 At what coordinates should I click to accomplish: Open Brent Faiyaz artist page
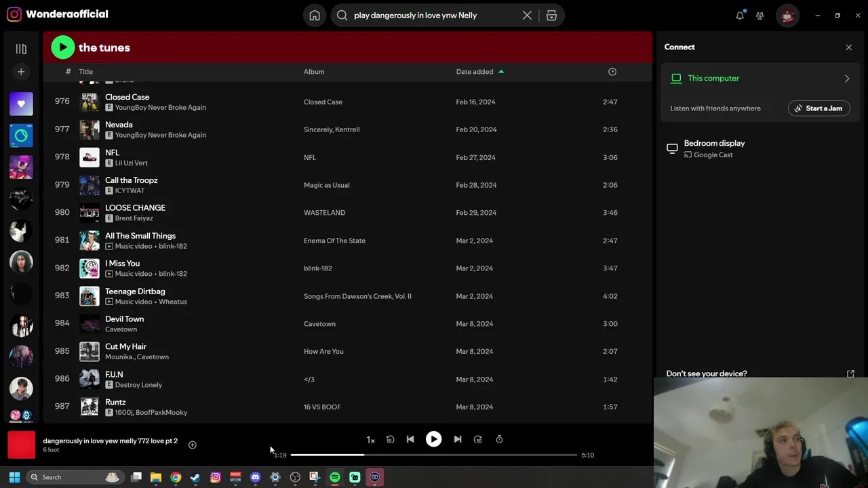pos(134,218)
